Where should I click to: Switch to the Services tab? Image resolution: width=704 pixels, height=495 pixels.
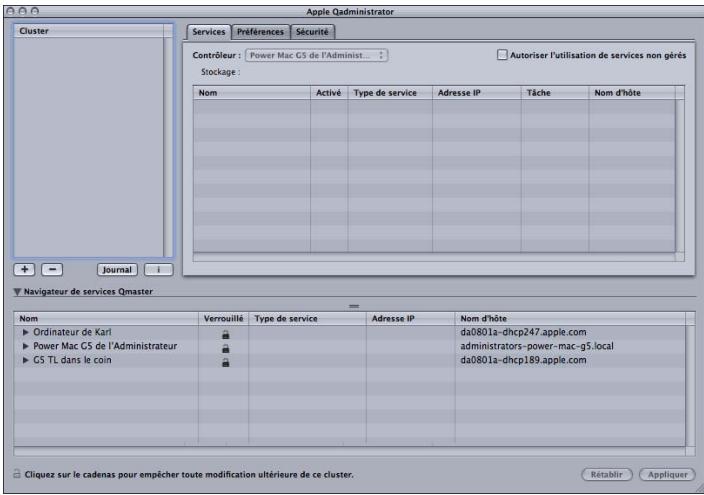(209, 32)
